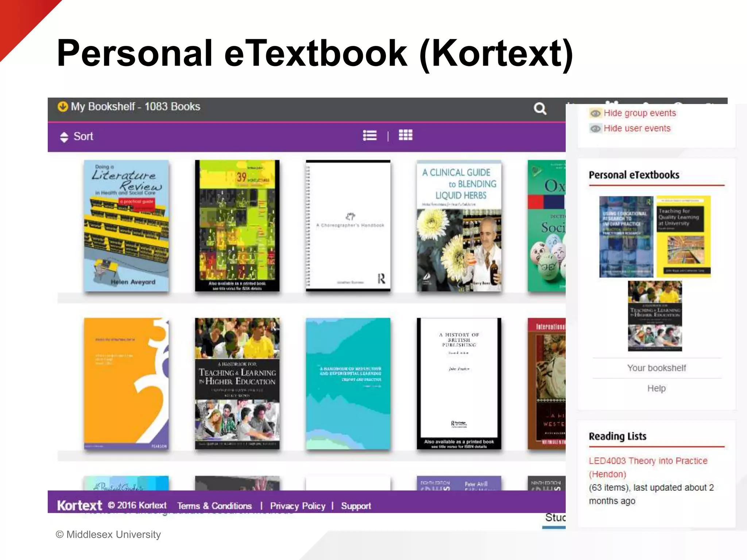Switch bookshelf to grid view
The width and height of the screenshot is (747, 560).
[x=406, y=135]
